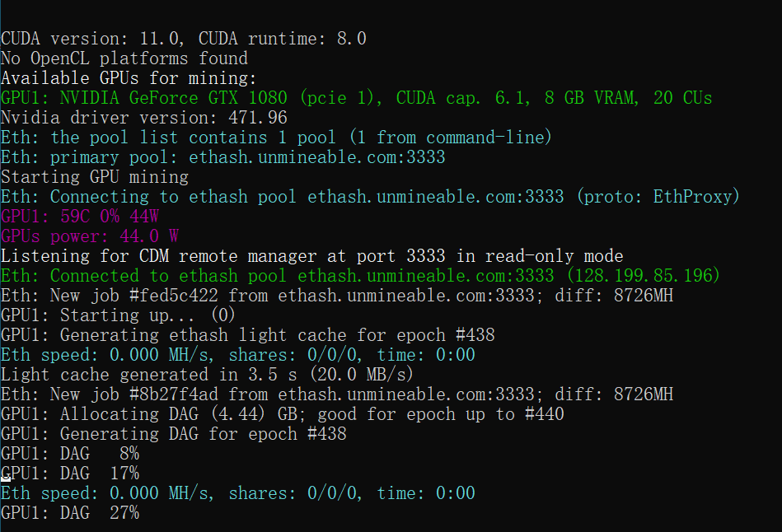Click the 'Light cache generated in 3.5 s' line
The image size is (782, 532).
pyautogui.click(x=208, y=375)
